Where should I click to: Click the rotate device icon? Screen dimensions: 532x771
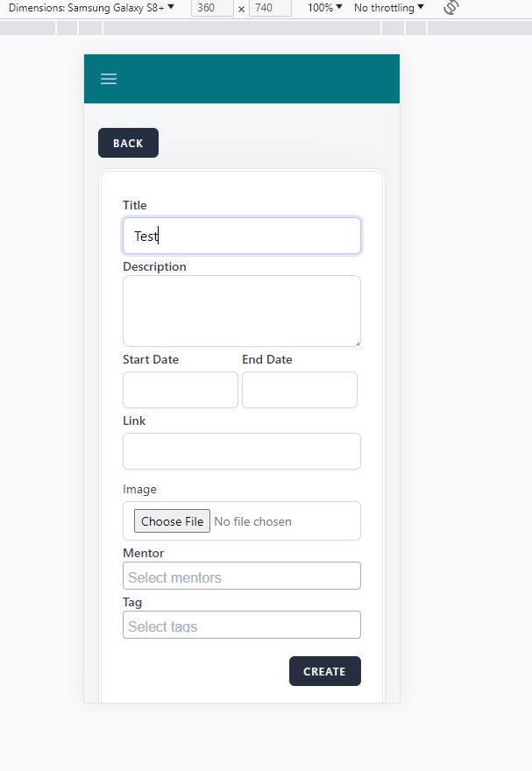pyautogui.click(x=451, y=8)
